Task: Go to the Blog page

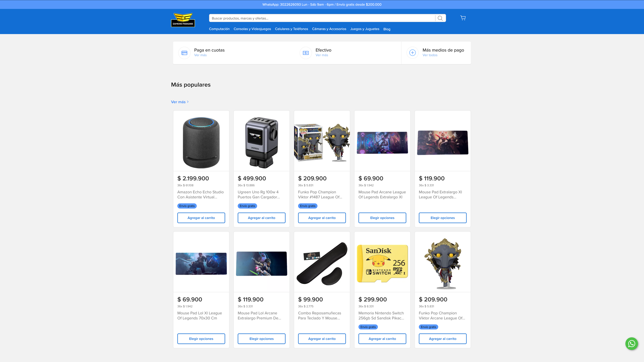Action: pos(387,29)
